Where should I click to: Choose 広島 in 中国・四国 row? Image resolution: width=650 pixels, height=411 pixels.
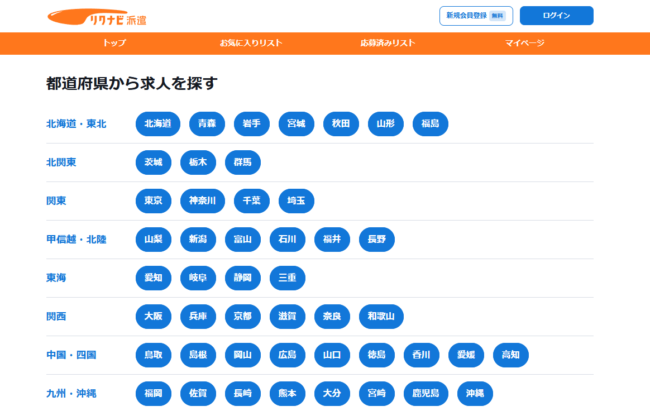coord(287,355)
